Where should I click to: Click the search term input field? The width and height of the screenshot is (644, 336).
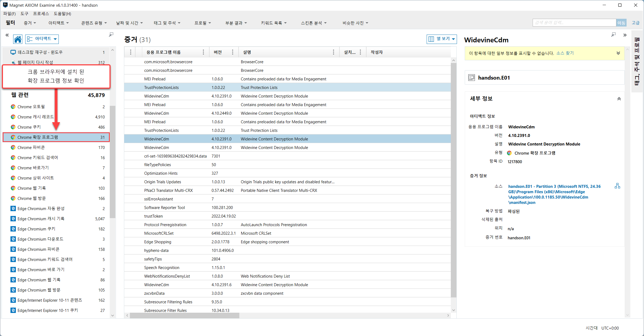coord(574,23)
